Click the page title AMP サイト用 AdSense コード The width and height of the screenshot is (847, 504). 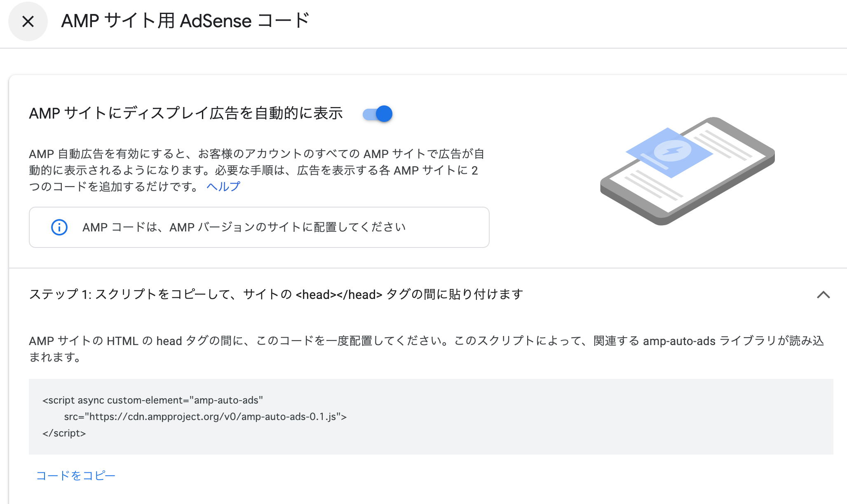click(185, 21)
